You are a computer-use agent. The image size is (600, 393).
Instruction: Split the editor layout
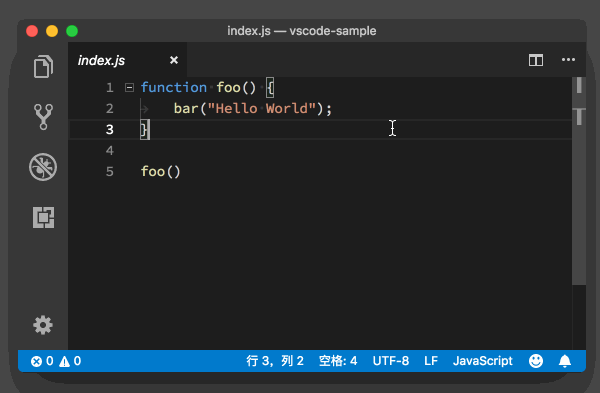coord(536,60)
